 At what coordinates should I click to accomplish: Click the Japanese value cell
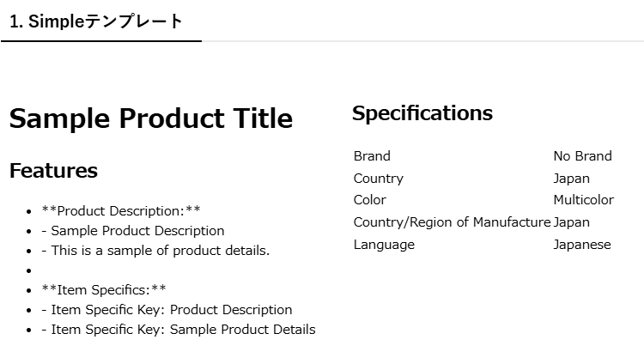[x=582, y=245]
